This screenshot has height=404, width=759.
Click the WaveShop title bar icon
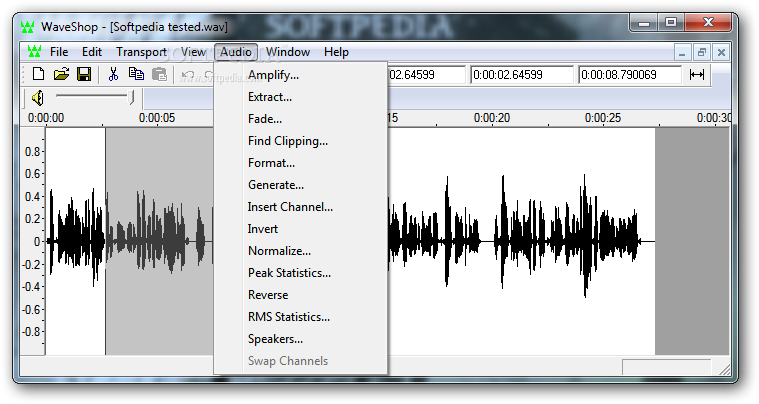coord(28,27)
